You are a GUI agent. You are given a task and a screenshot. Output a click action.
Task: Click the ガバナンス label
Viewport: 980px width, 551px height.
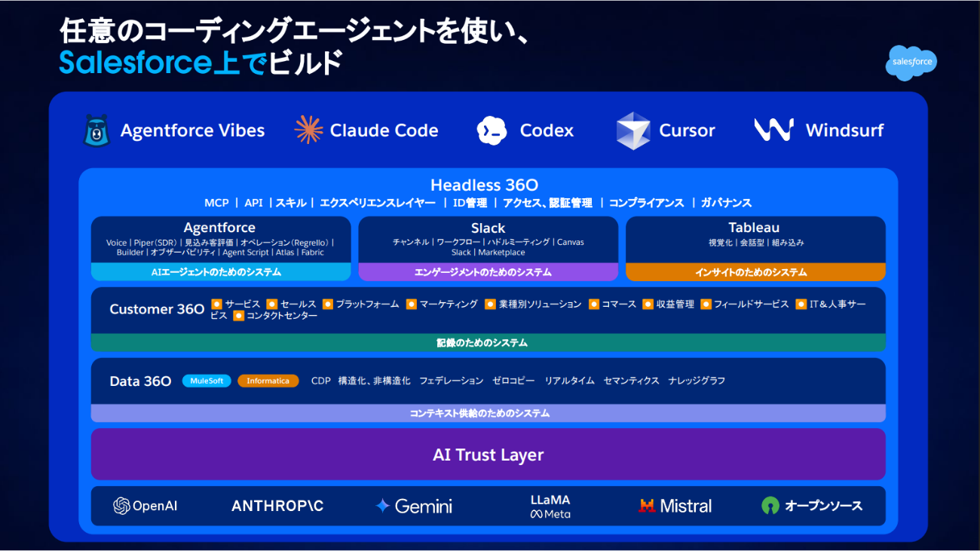(x=726, y=203)
